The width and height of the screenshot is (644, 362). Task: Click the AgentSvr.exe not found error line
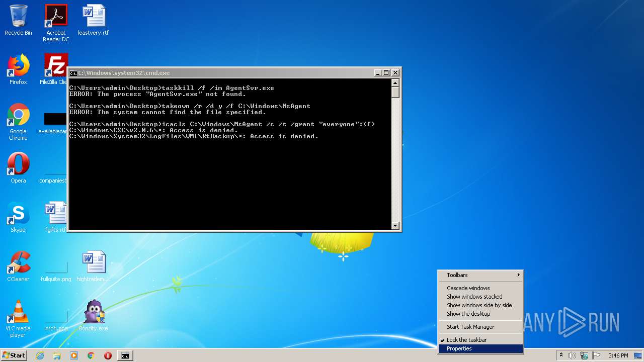[157, 94]
